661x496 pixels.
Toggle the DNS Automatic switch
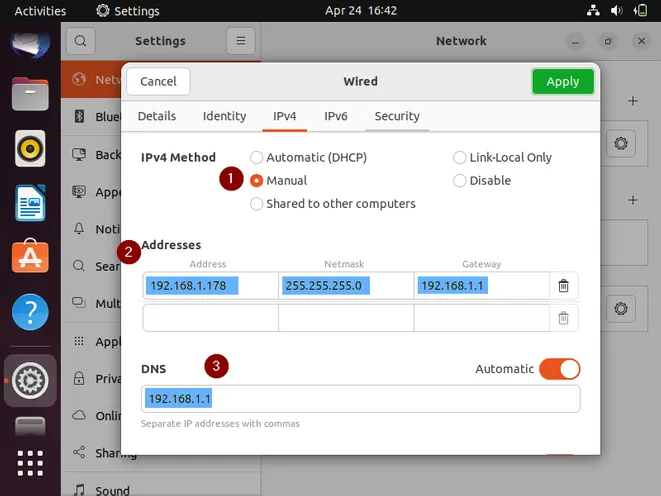(559, 369)
